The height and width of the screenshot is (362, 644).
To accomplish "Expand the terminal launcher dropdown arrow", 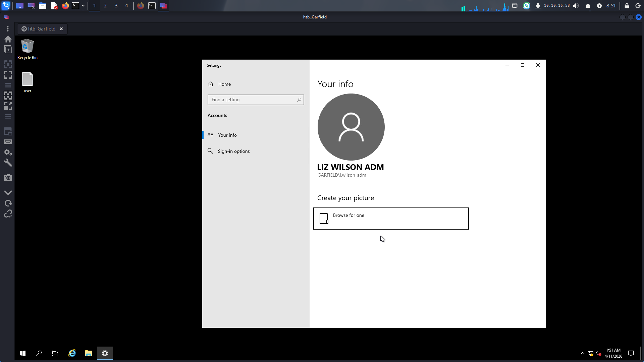I will click(x=83, y=6).
